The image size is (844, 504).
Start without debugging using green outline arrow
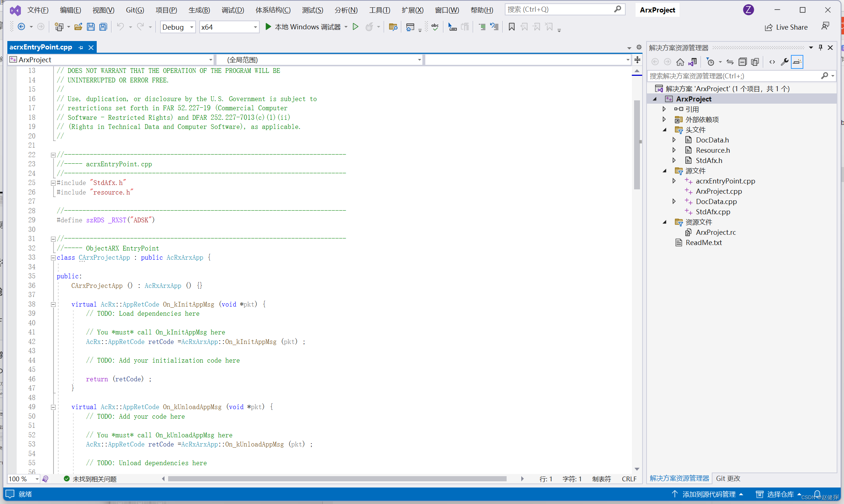click(x=355, y=27)
